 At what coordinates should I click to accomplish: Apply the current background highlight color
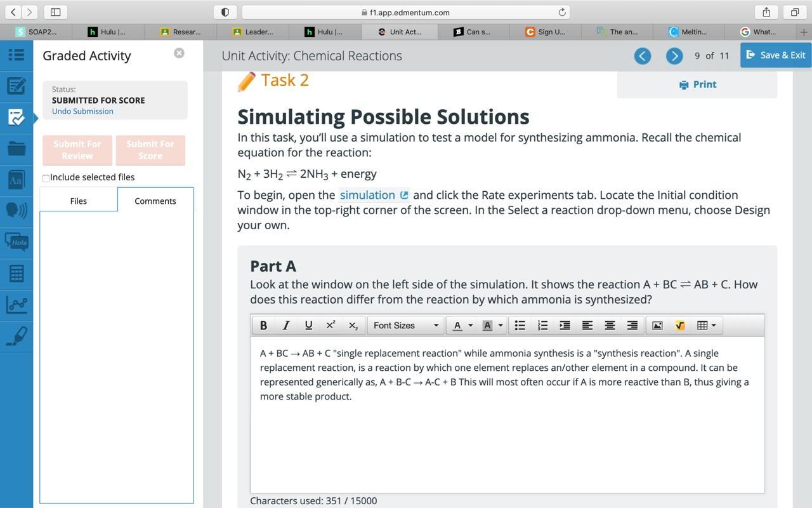[487, 325]
